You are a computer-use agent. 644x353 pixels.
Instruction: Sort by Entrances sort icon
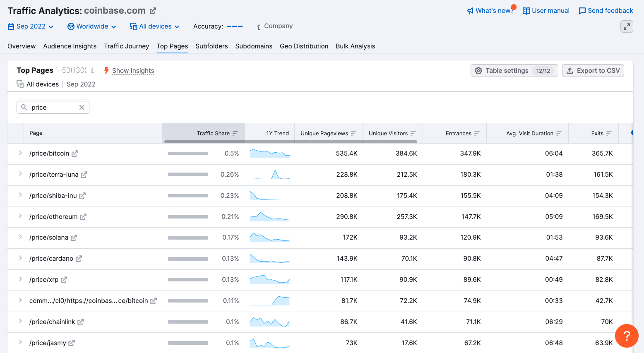[477, 133]
